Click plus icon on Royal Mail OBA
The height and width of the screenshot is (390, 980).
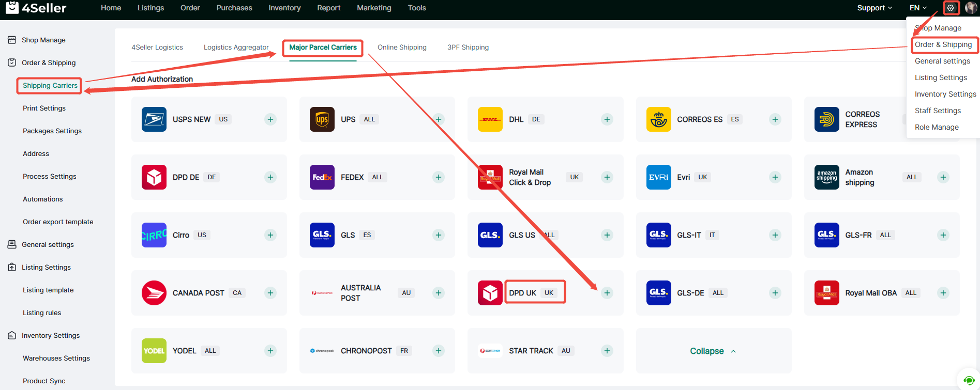coord(943,293)
